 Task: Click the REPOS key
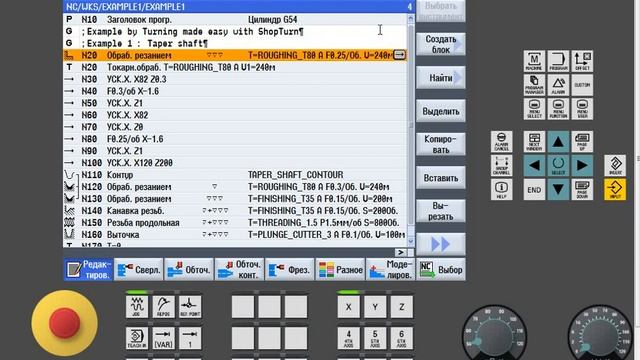pos(164,307)
